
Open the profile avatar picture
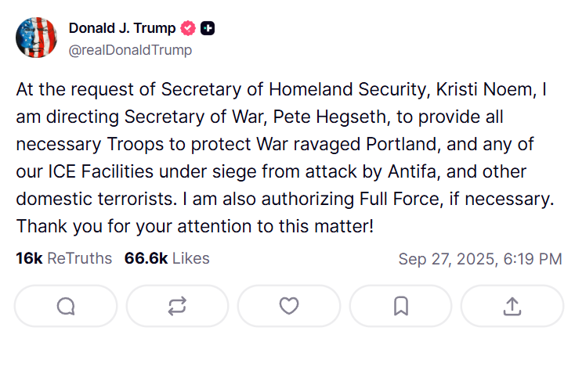point(37,38)
